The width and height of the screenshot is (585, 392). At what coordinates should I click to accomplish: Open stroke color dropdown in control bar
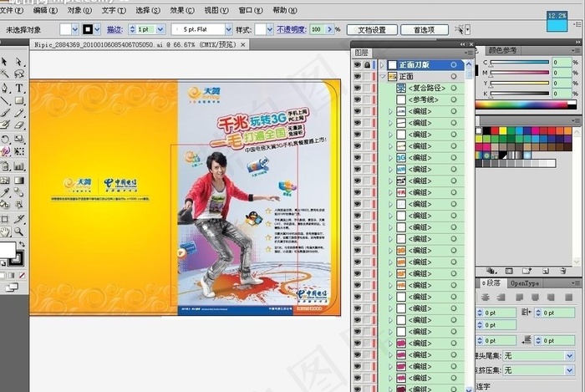point(98,29)
